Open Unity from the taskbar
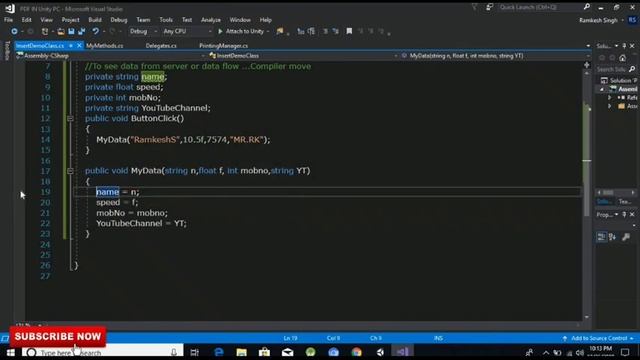This screenshot has width=640, height=360. [x=380, y=352]
